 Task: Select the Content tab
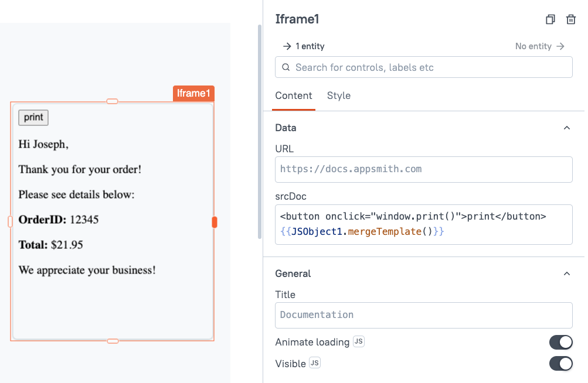pos(293,95)
